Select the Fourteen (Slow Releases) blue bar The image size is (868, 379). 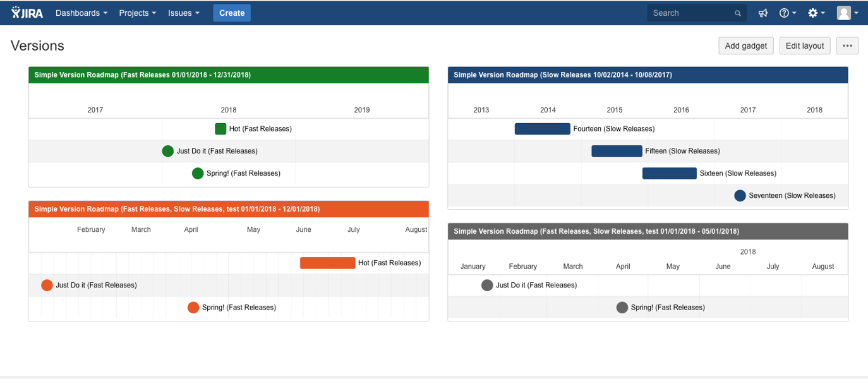point(543,129)
